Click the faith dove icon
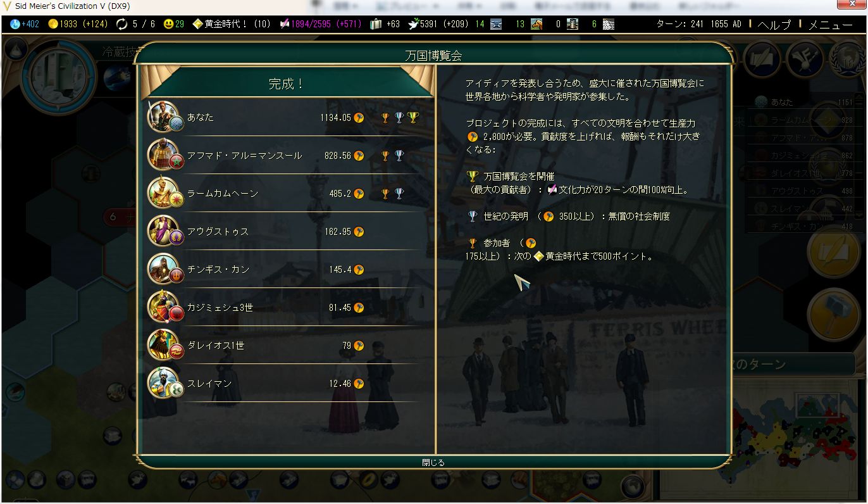Screen dimensions: 868x504 tap(412, 24)
